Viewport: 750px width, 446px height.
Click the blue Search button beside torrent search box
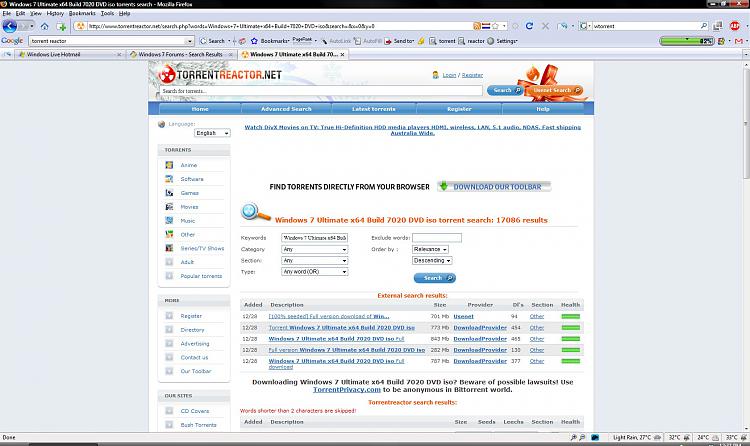(x=505, y=90)
